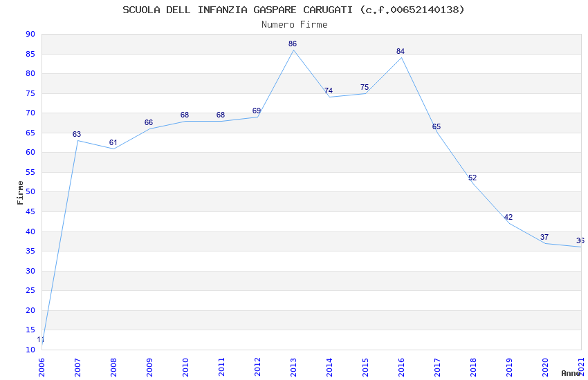Screen dimensions: 588x380
Task: Click x-axis year 2020
Action: point(546,368)
